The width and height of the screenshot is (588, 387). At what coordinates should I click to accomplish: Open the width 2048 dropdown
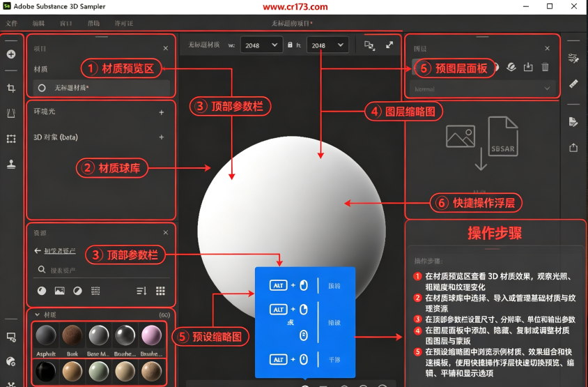[261, 45]
